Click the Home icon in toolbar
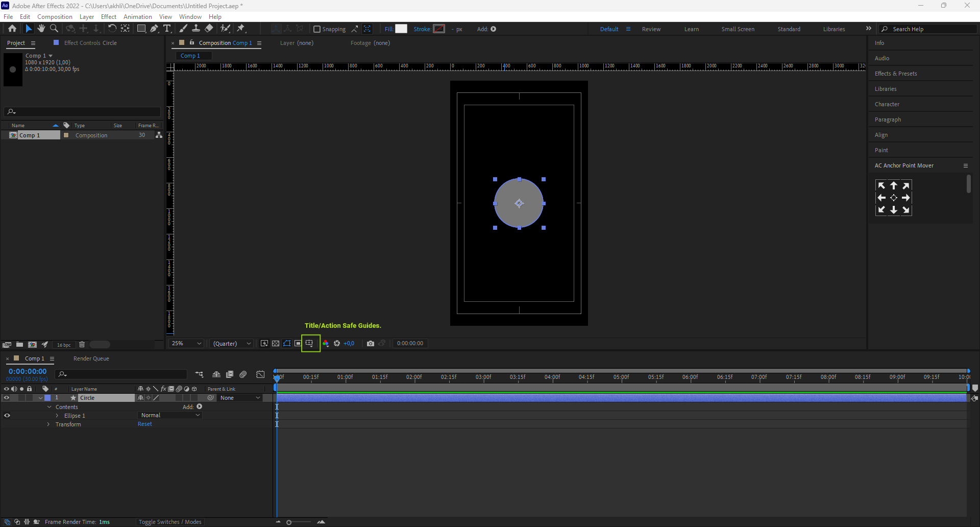 [x=12, y=29]
